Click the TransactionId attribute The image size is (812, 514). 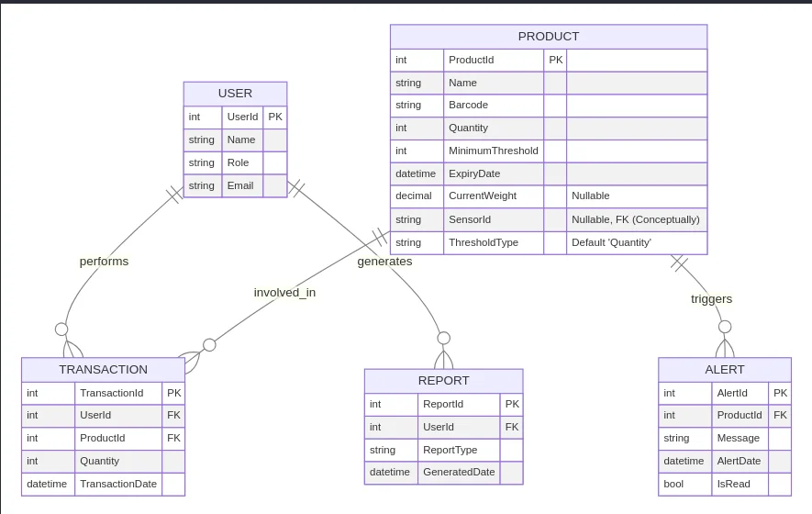click(x=111, y=393)
